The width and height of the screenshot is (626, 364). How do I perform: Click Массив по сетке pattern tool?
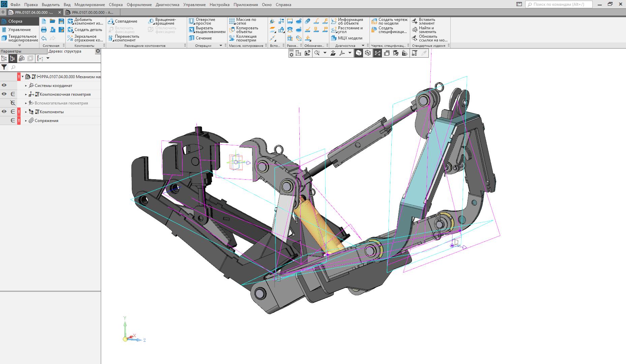242,21
